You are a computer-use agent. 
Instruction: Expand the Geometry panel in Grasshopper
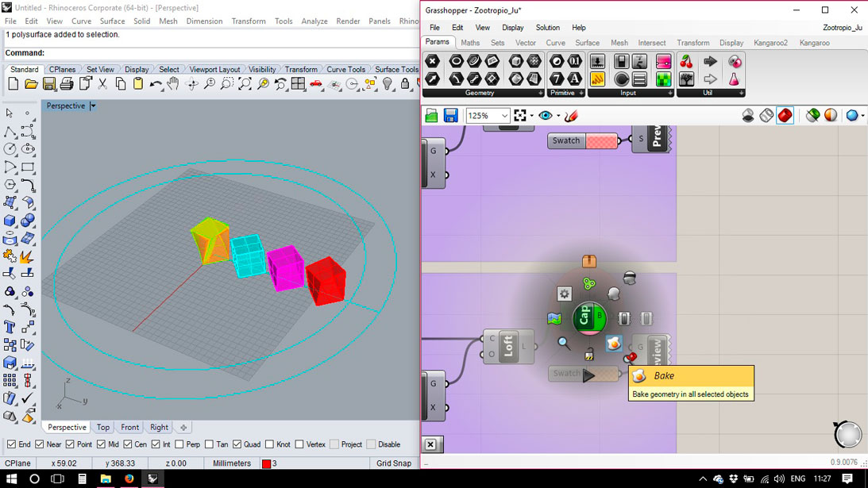click(541, 94)
